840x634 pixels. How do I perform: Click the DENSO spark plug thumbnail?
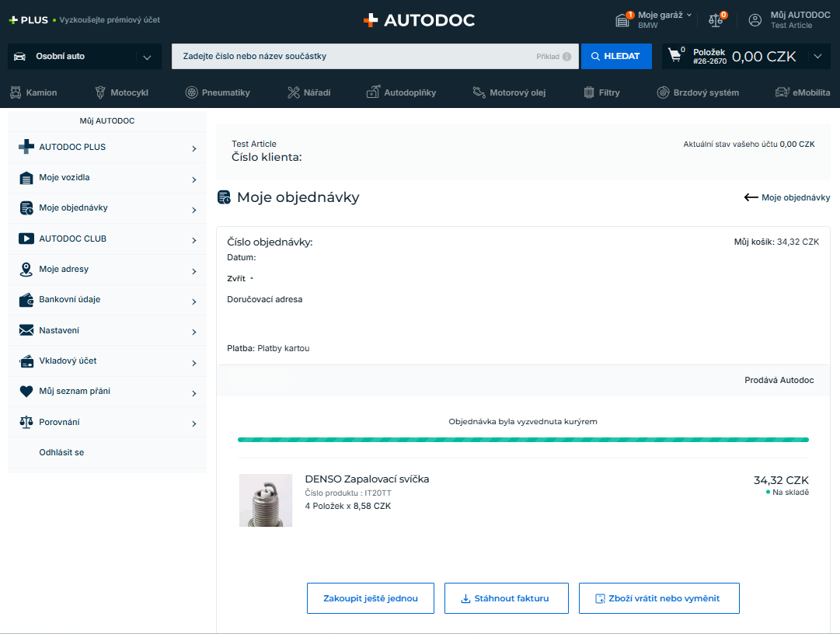(266, 500)
